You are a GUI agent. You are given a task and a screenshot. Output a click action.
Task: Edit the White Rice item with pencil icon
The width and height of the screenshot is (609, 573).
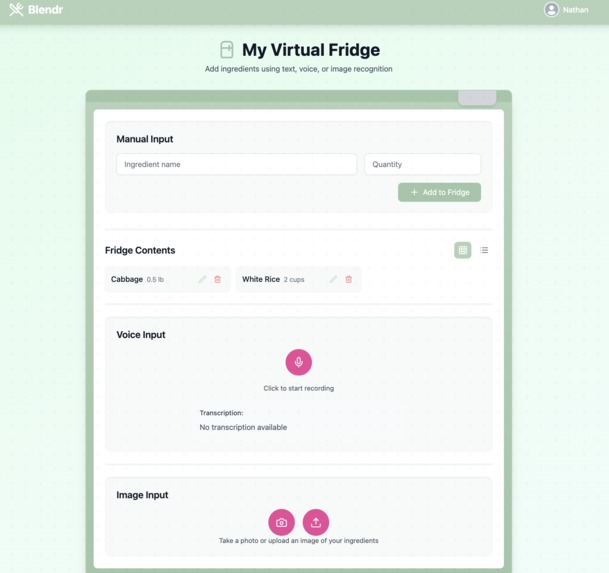333,279
